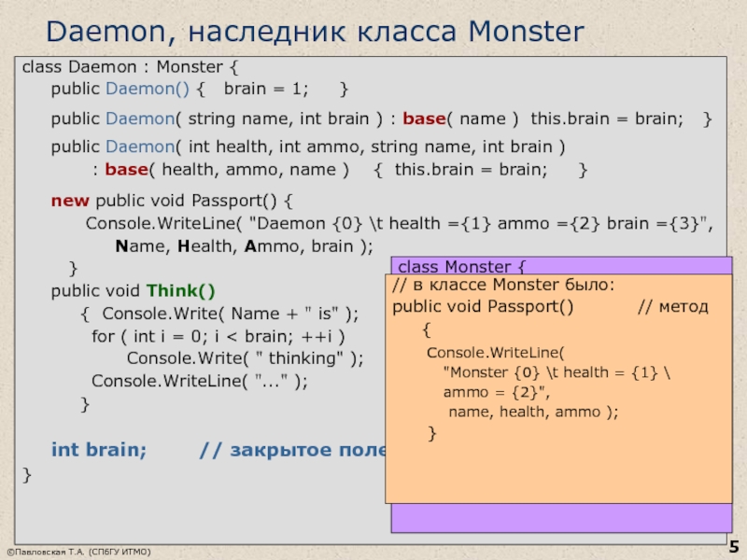
Task: Click the constructor line with 'string name, int brain'
Action: 381,119
